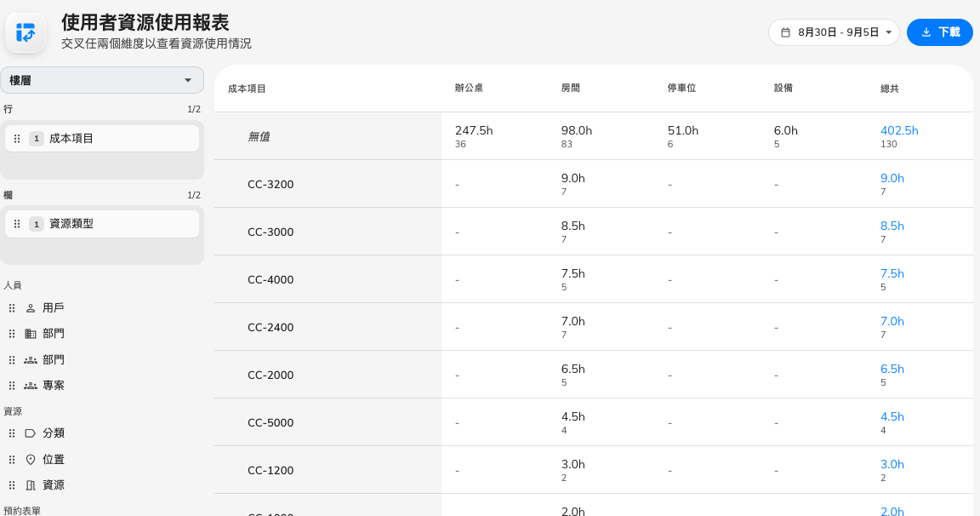Sort by 總共 column header
This screenshot has height=516, width=980.
pyautogui.click(x=890, y=89)
